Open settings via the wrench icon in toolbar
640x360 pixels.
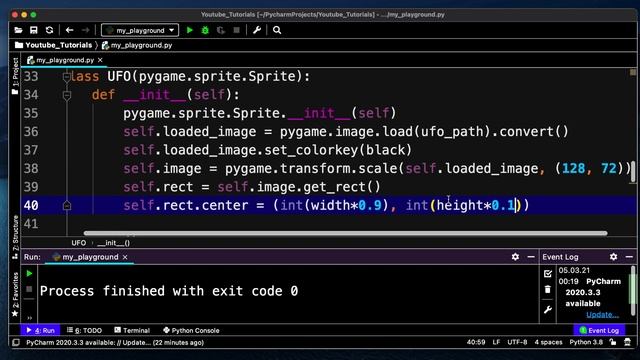257,30
